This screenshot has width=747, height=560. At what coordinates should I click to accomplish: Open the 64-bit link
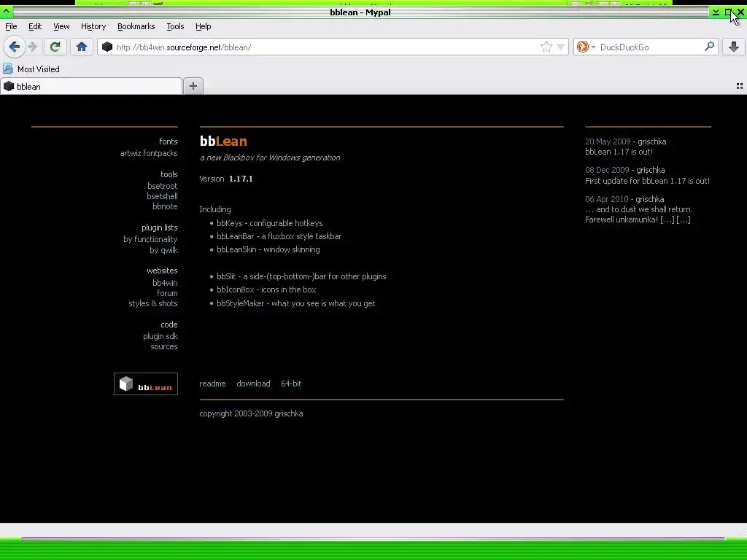click(x=291, y=384)
